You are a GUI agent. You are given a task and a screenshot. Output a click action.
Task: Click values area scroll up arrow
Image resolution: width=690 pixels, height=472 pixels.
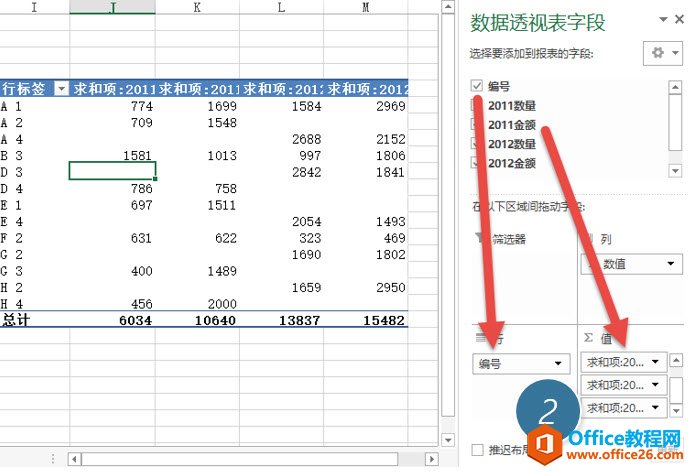676,360
